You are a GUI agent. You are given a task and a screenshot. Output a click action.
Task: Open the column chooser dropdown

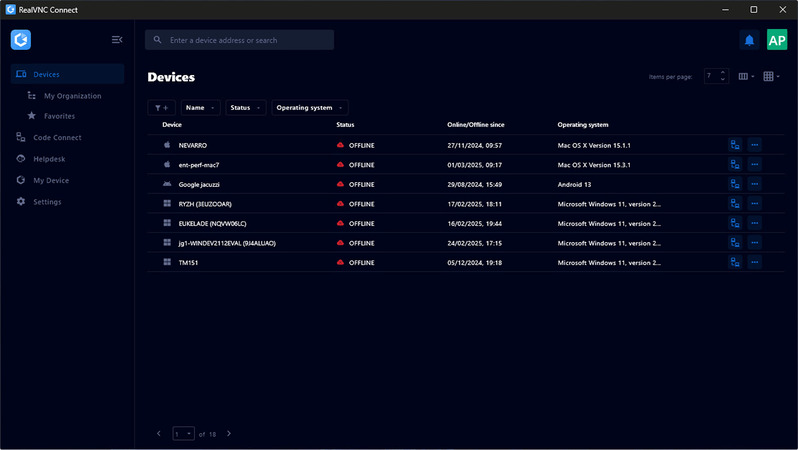click(746, 76)
